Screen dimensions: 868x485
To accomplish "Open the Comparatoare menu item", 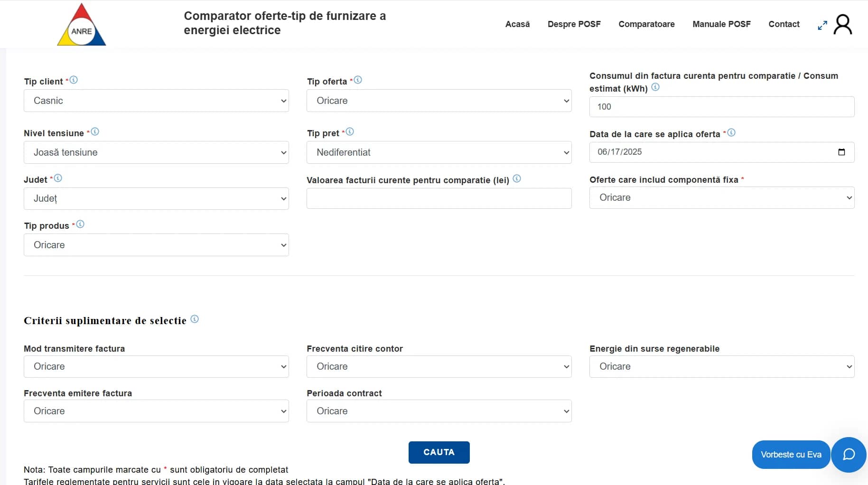I will coord(646,24).
